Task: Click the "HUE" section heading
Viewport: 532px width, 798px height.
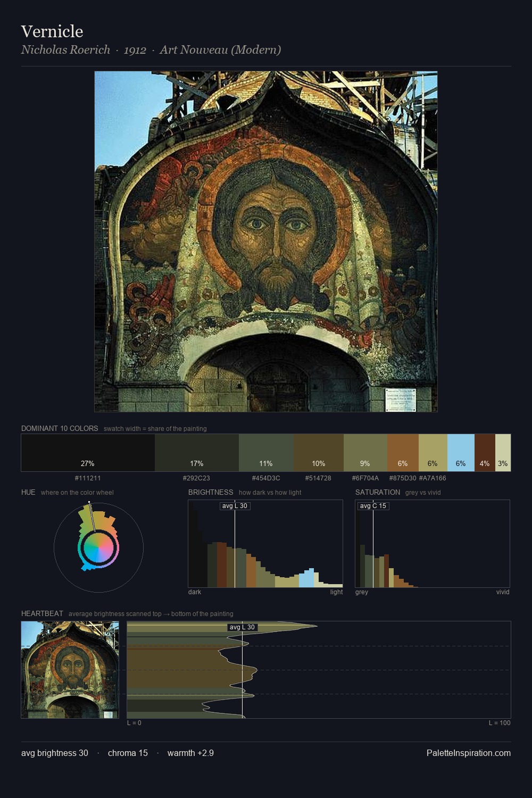Action: click(28, 492)
